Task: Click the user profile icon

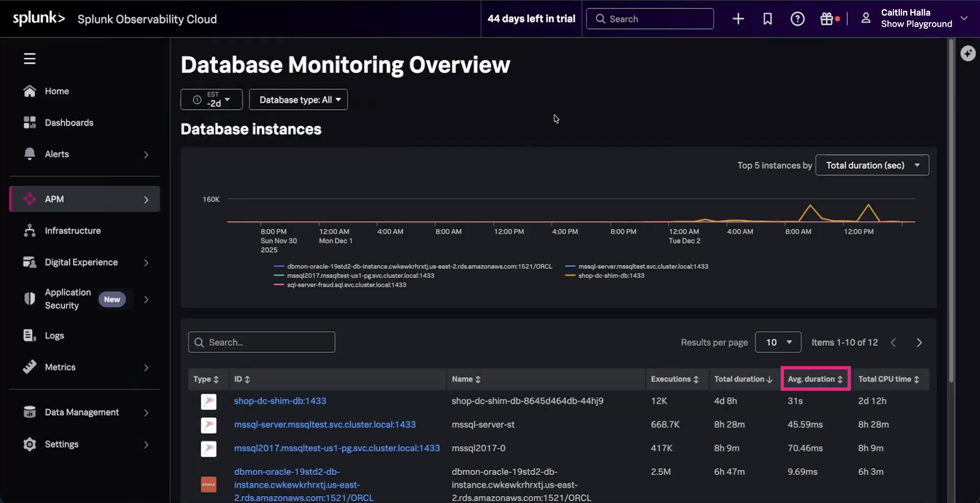Action: (866, 18)
